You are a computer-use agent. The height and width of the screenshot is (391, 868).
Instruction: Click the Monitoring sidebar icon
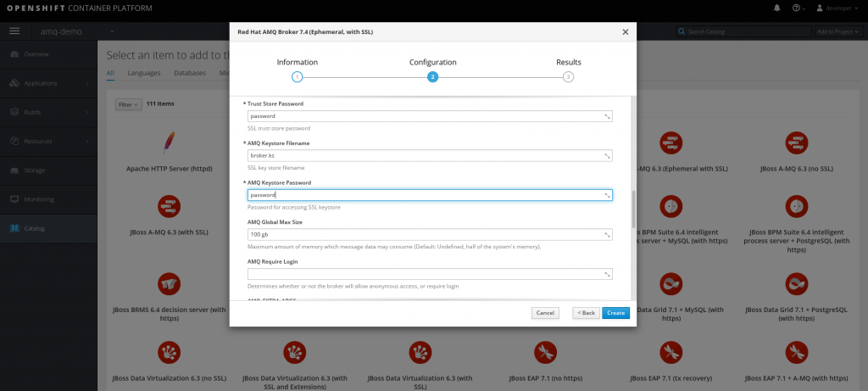[14, 199]
